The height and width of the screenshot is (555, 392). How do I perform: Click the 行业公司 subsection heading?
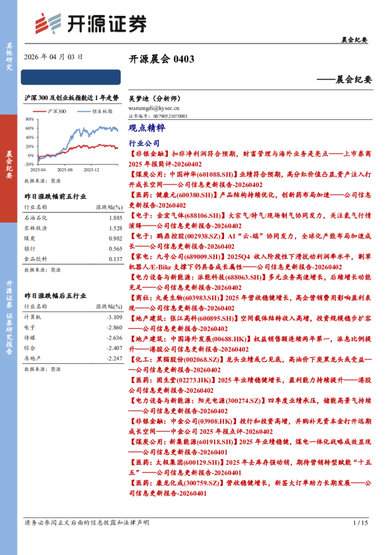coord(144,143)
